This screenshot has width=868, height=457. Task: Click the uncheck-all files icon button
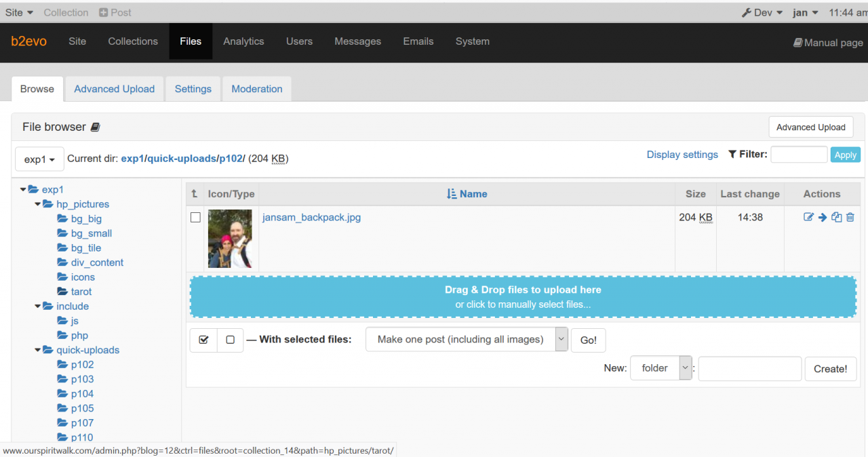coord(230,340)
